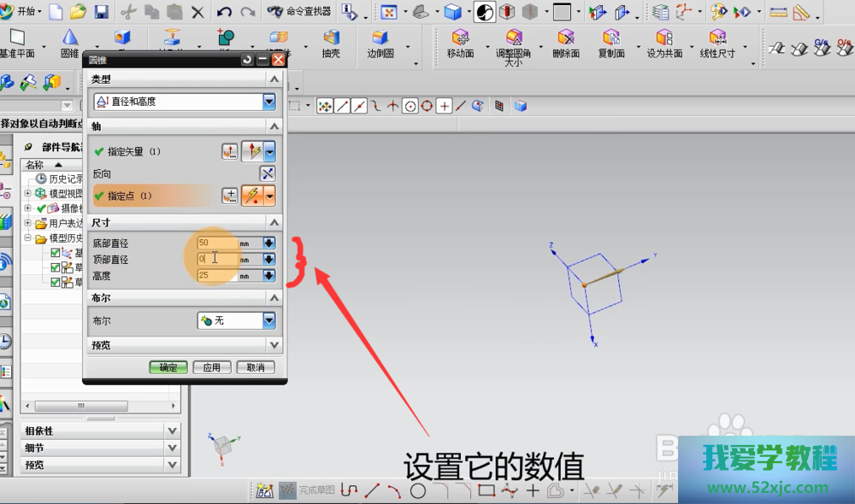This screenshot has width=855, height=504.
Task: Open the Boolean (布尔) 无 dropdown
Action: (x=269, y=320)
